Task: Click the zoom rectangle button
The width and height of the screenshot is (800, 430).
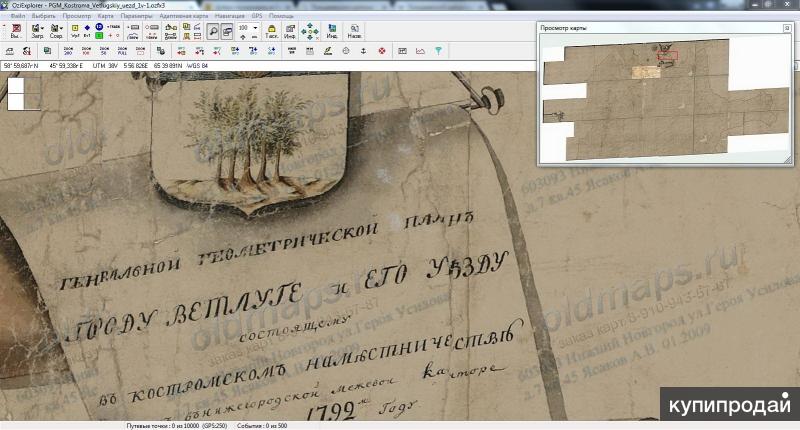Action: pos(140,50)
